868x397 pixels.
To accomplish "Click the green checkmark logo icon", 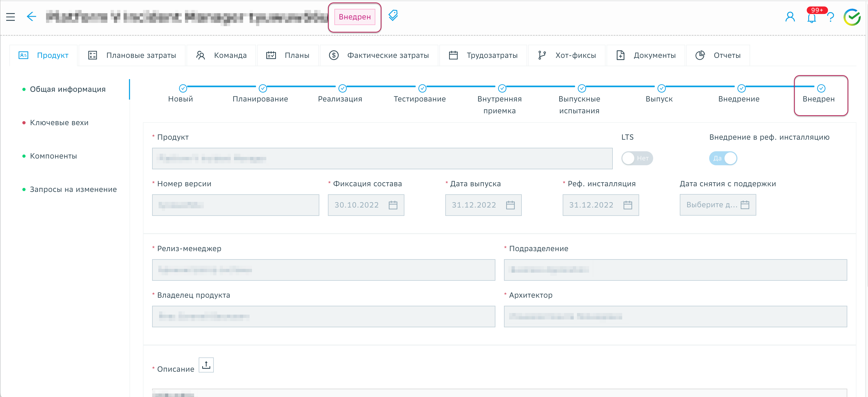I will (852, 17).
